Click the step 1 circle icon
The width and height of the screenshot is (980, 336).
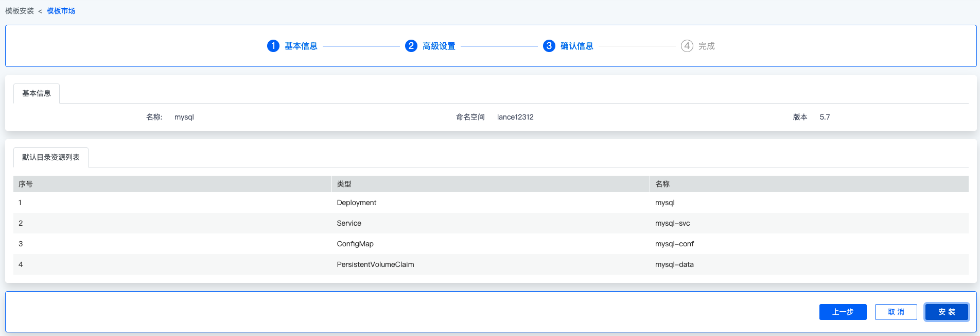click(x=273, y=46)
